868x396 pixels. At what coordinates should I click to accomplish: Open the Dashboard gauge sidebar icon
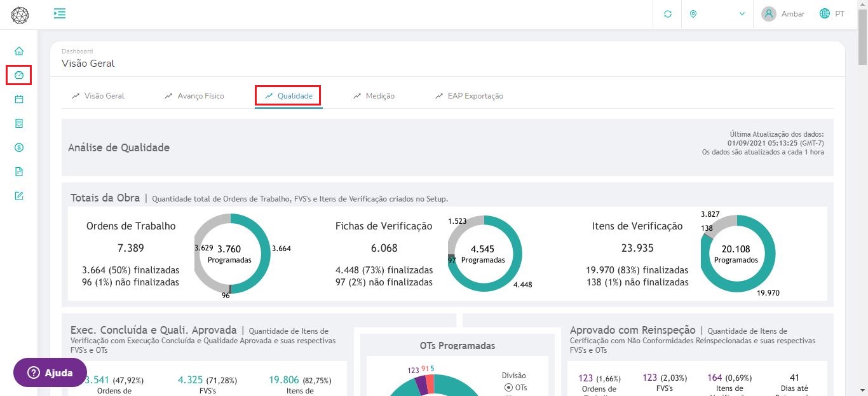(19, 75)
